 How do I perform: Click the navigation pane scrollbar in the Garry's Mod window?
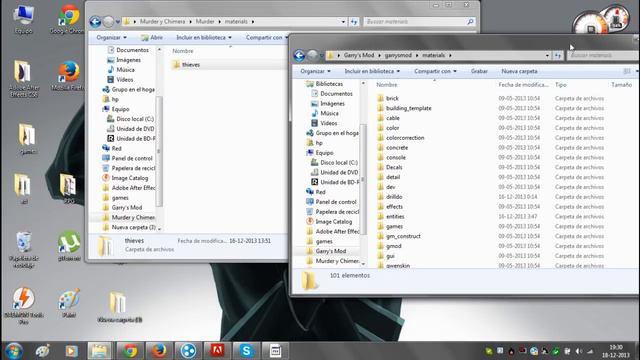363,179
